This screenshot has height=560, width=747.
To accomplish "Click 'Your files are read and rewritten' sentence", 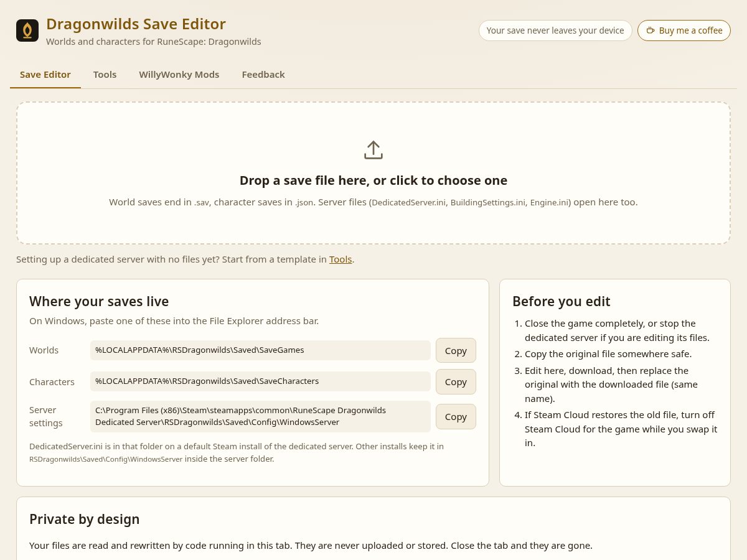I will pyautogui.click(x=311, y=546).
